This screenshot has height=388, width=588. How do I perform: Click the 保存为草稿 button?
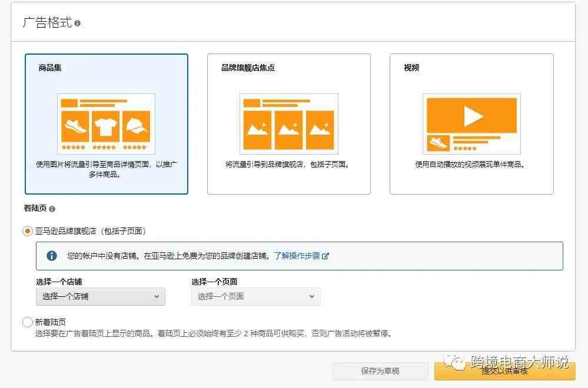tap(380, 371)
